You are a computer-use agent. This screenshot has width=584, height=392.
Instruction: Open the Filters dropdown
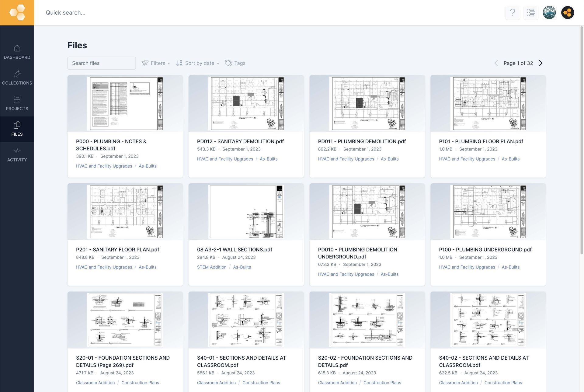[x=156, y=63]
